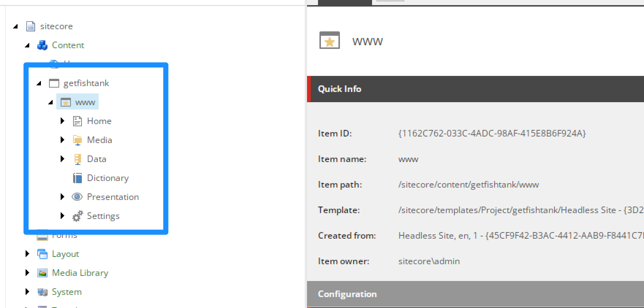
Task: Select the Layout tree item
Action: pyautogui.click(x=65, y=254)
